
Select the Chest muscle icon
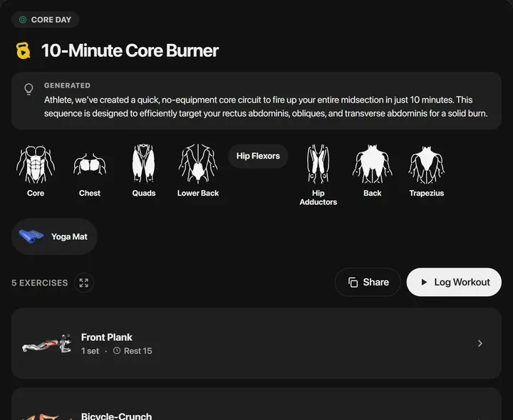click(90, 164)
